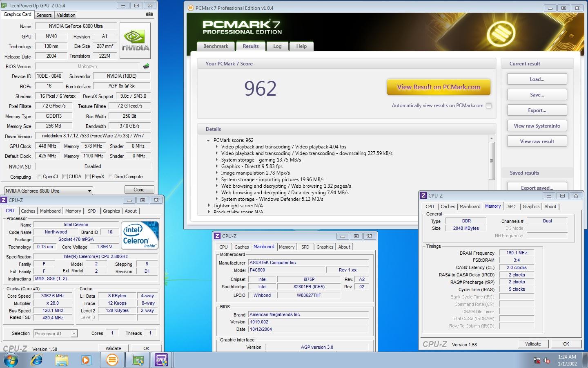Click the scroll-up arrow in Details list
This screenshot has height=368, width=588.
(x=492, y=138)
